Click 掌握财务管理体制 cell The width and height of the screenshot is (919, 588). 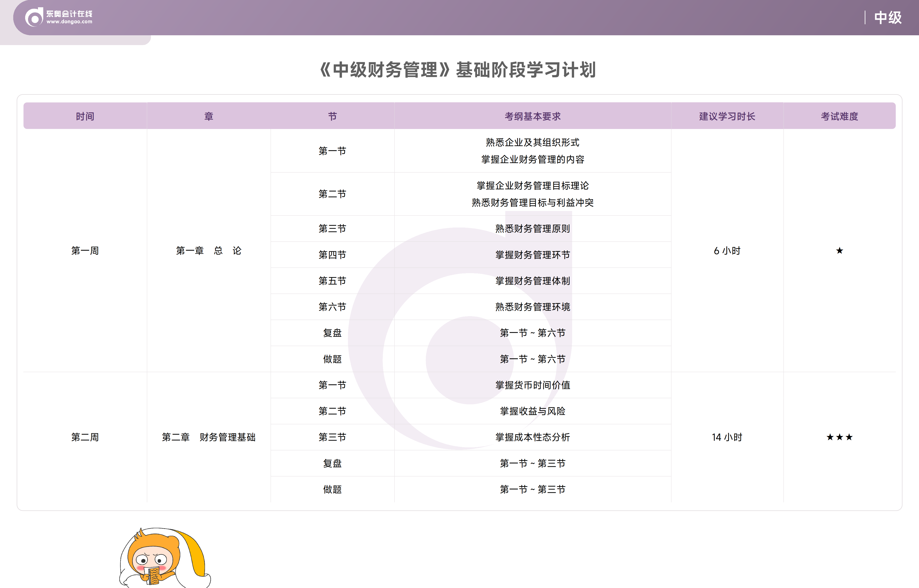[x=533, y=281]
